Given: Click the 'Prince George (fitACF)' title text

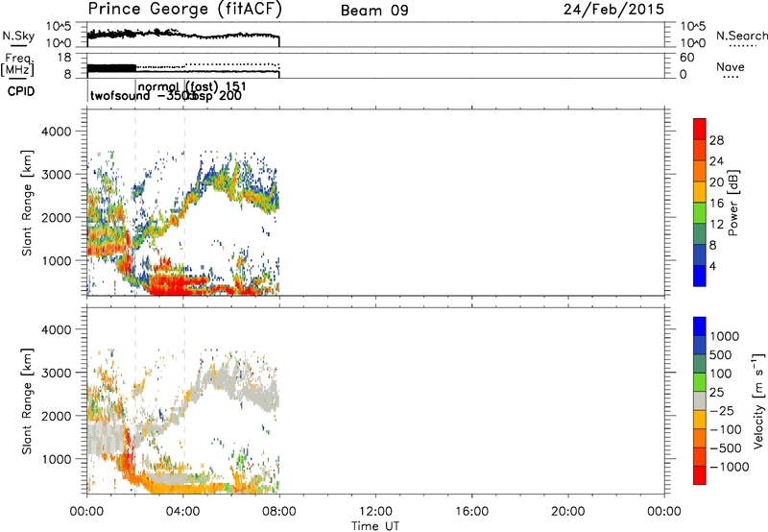Looking at the screenshot, I should pyautogui.click(x=184, y=10).
